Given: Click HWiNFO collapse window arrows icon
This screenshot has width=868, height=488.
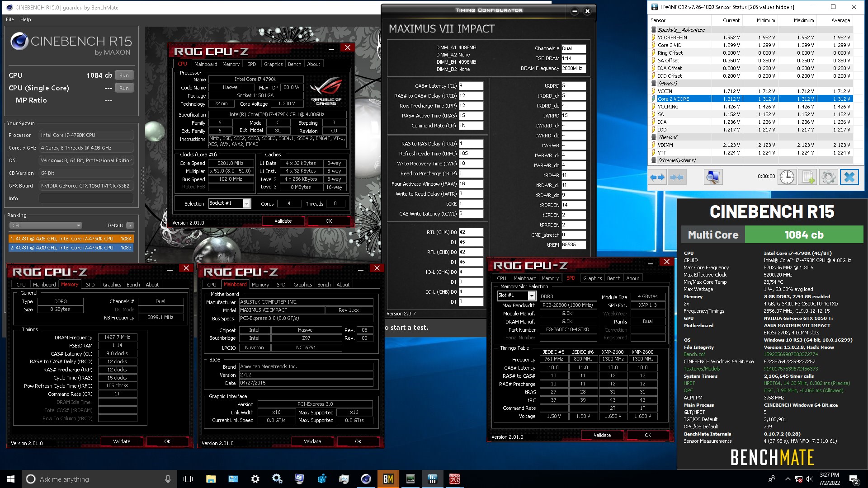Looking at the screenshot, I should tap(677, 177).
